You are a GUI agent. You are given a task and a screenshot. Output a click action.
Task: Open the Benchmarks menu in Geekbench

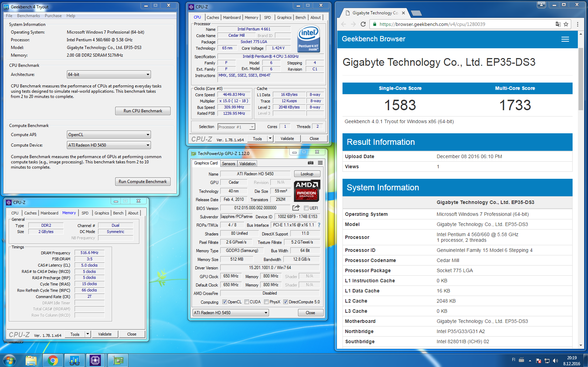click(28, 16)
